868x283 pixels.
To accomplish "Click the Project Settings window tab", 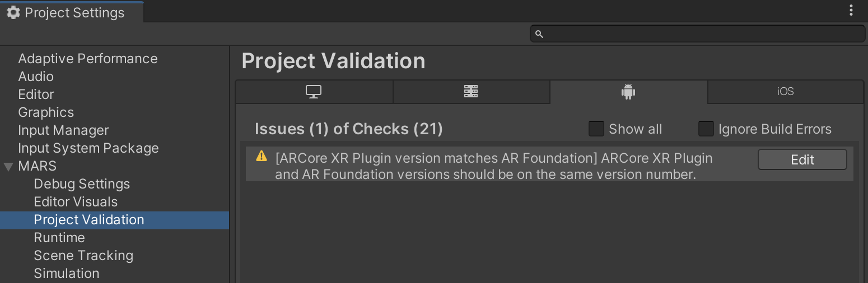I will point(72,12).
